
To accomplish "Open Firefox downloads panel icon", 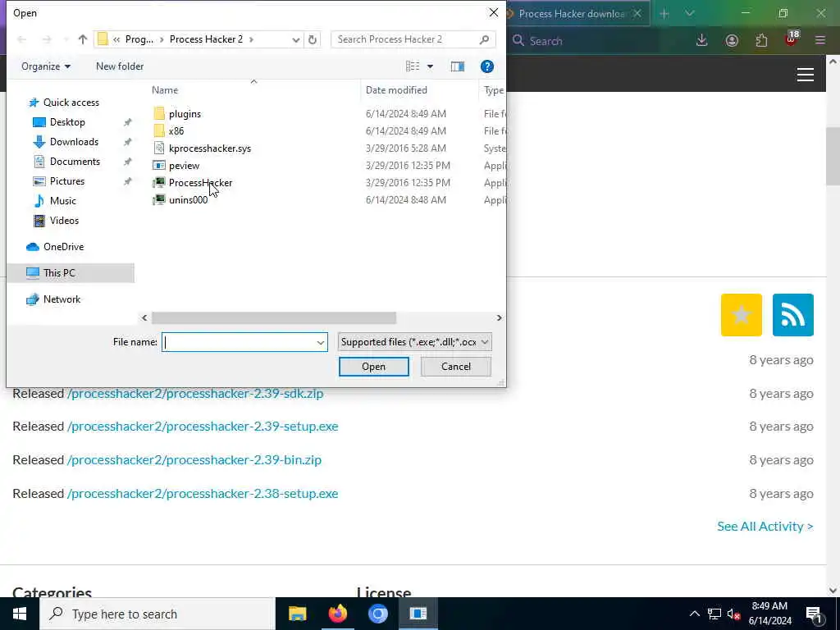I will click(x=702, y=40).
